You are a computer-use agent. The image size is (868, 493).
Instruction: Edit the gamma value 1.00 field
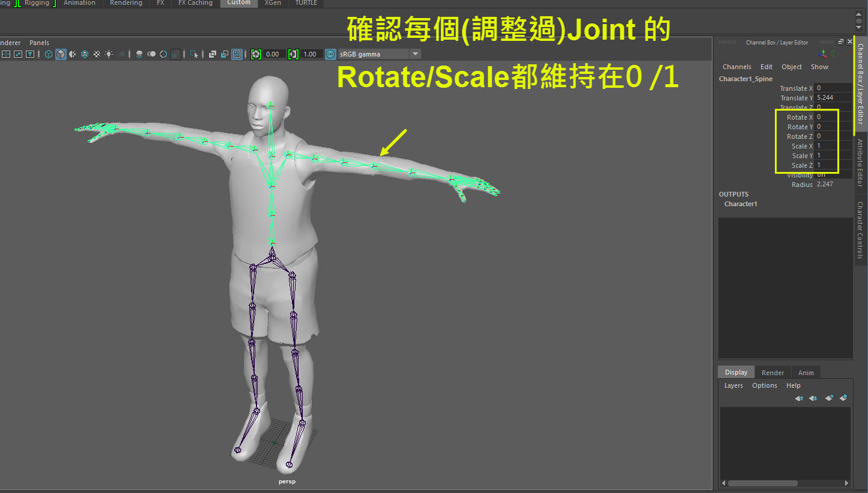click(312, 54)
